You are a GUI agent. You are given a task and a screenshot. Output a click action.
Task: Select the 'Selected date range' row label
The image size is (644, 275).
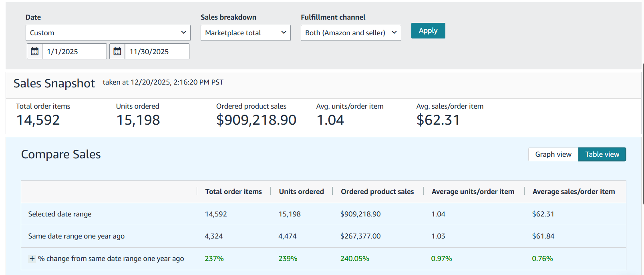pos(60,214)
